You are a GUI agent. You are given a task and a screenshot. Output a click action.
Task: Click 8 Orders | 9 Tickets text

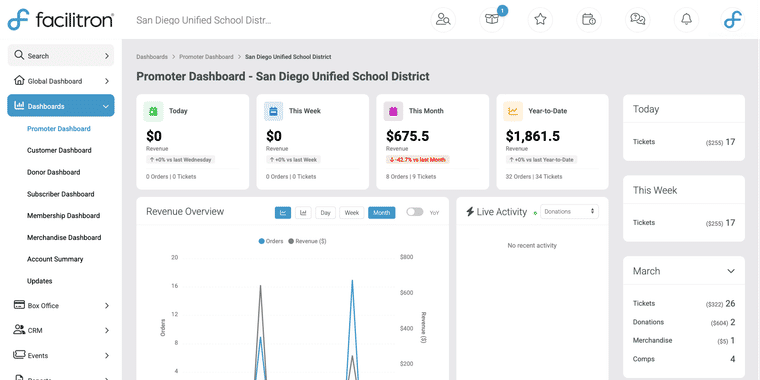[411, 176]
